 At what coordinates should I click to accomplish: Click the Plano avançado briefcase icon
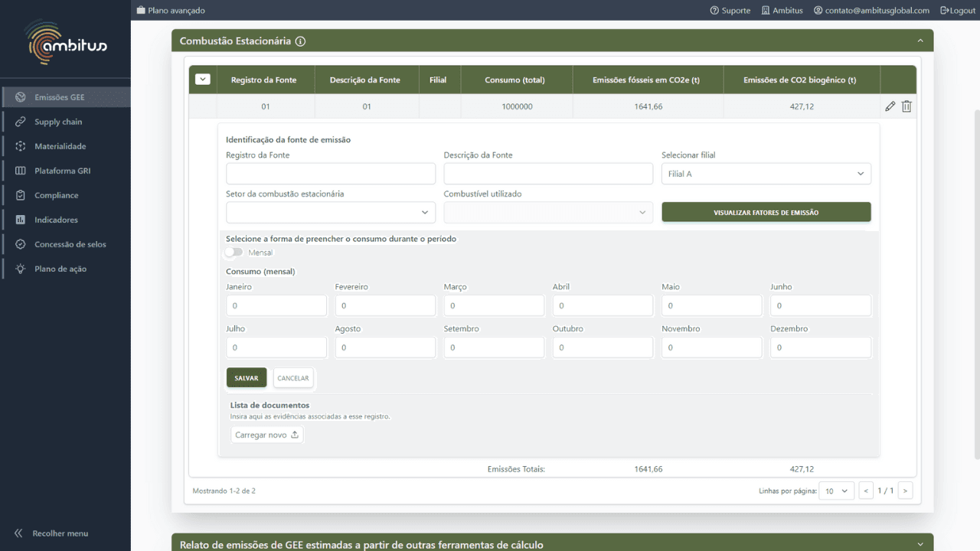click(x=141, y=10)
